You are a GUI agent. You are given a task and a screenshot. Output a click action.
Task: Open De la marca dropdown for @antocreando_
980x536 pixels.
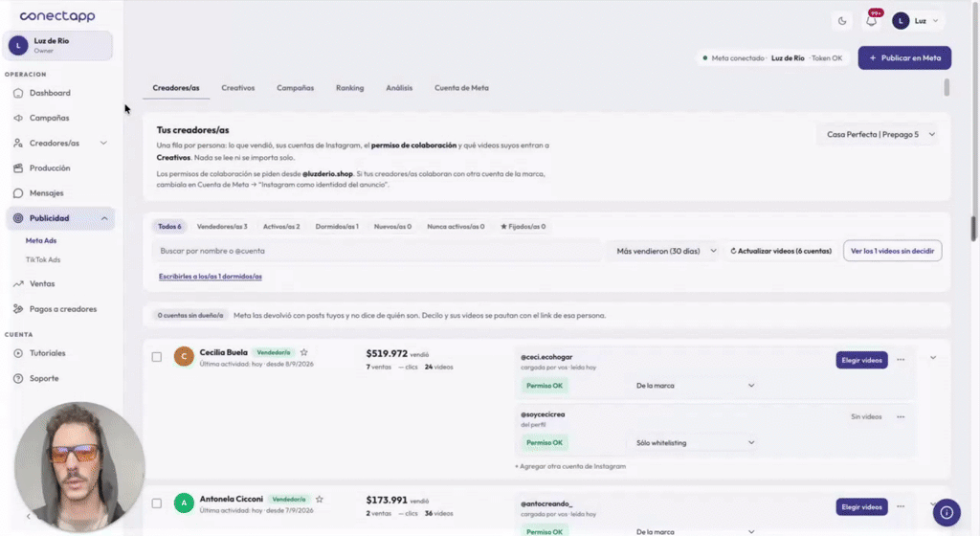tap(695, 531)
